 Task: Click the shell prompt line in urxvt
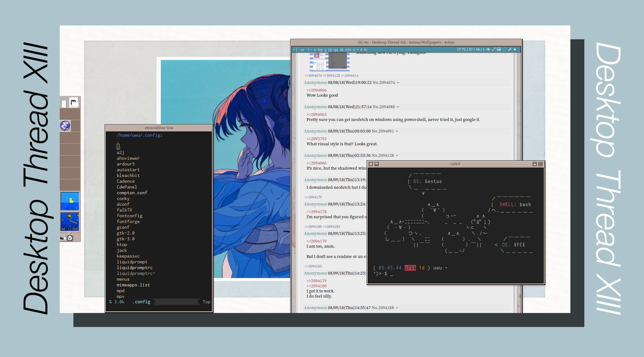click(x=383, y=274)
